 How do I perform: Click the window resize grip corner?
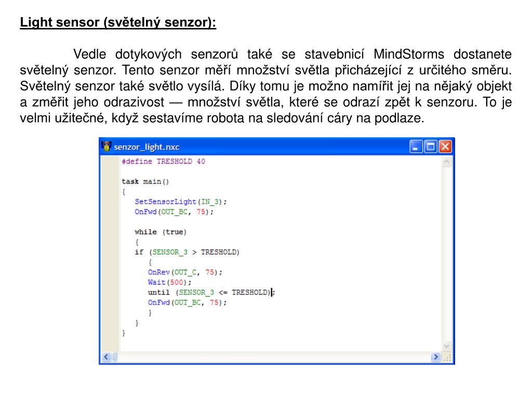click(447, 357)
